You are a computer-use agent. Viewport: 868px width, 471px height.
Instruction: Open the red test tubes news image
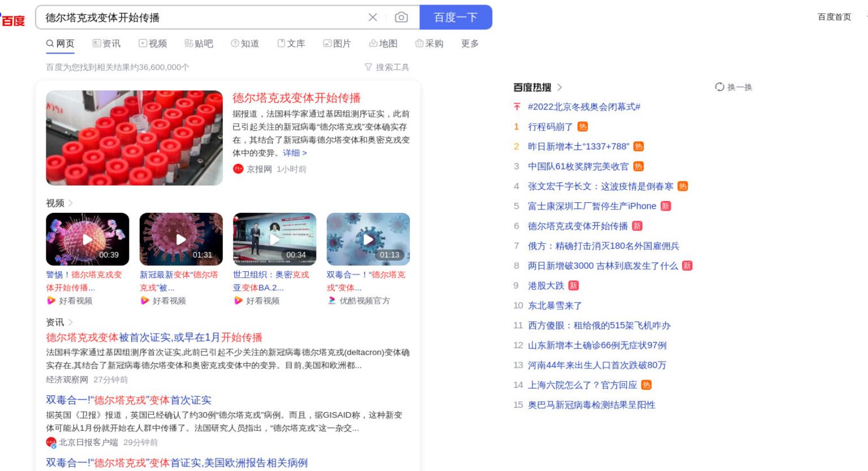click(x=134, y=138)
